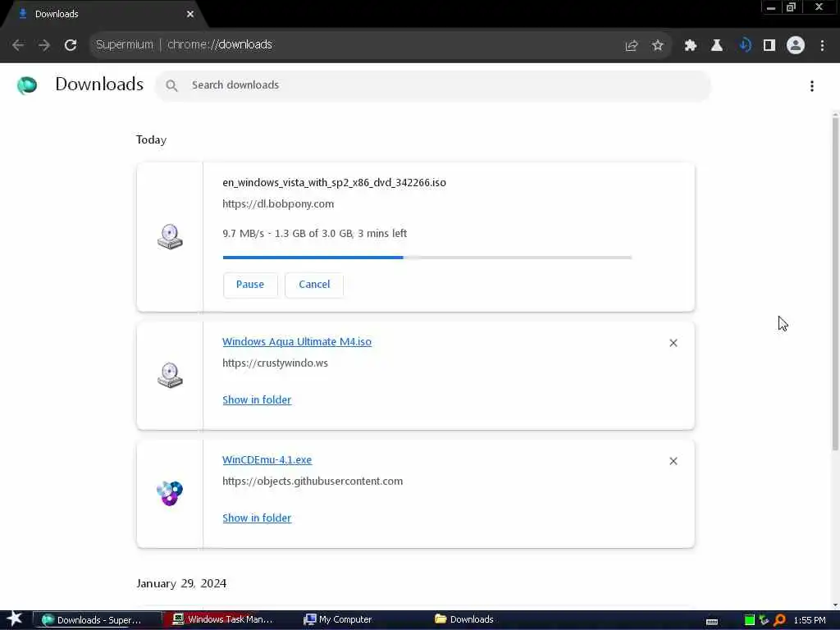Open Windows Aqua Ultimate M4.iso link

pyautogui.click(x=297, y=342)
